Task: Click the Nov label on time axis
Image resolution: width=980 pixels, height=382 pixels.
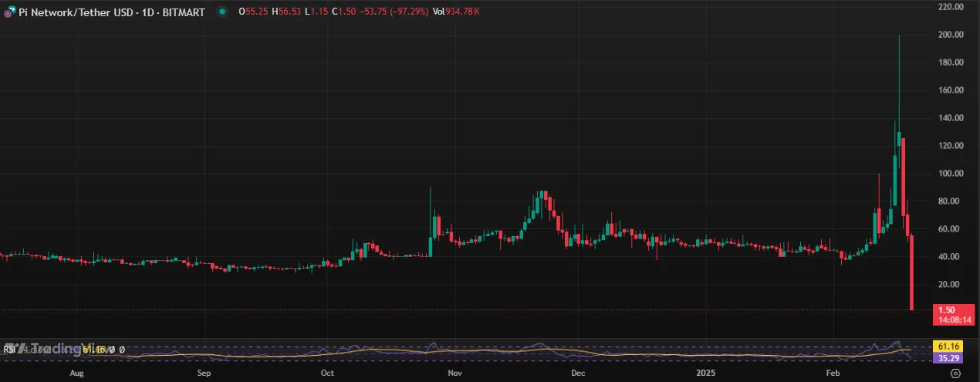Action: pos(455,373)
